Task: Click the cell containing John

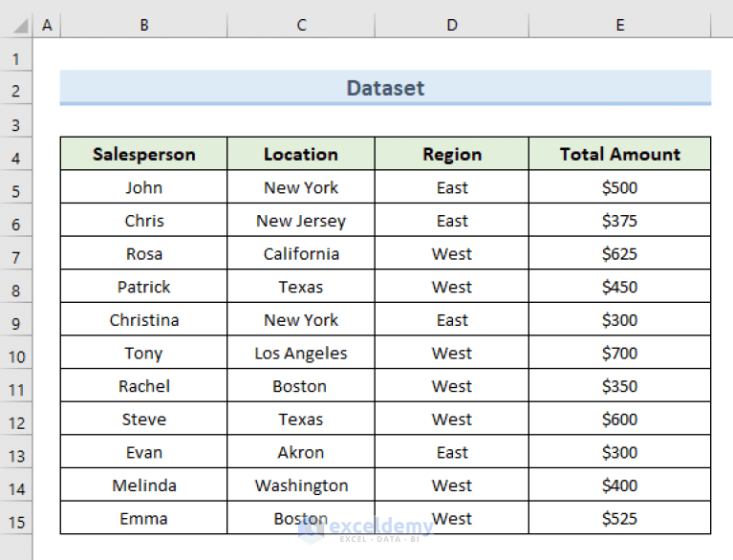Action: click(x=144, y=187)
